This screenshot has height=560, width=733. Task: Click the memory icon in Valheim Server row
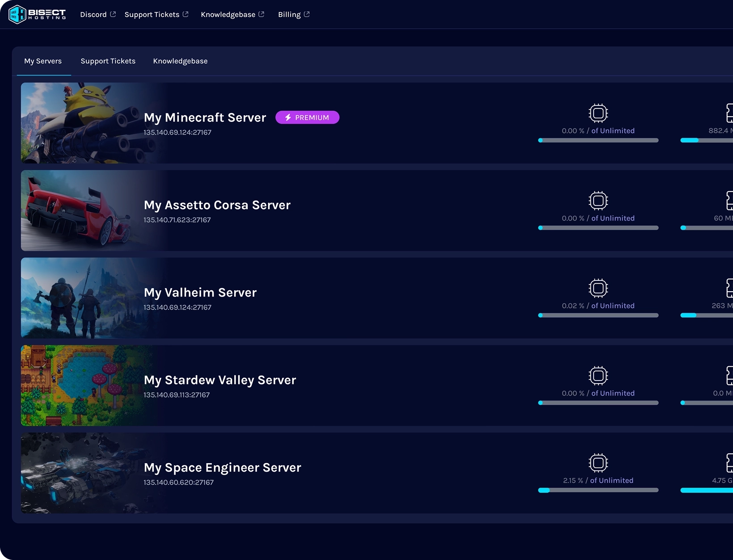(729, 288)
